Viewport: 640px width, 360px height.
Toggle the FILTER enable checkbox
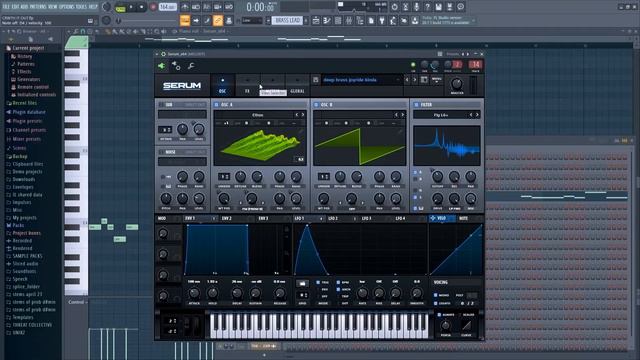(x=416, y=105)
